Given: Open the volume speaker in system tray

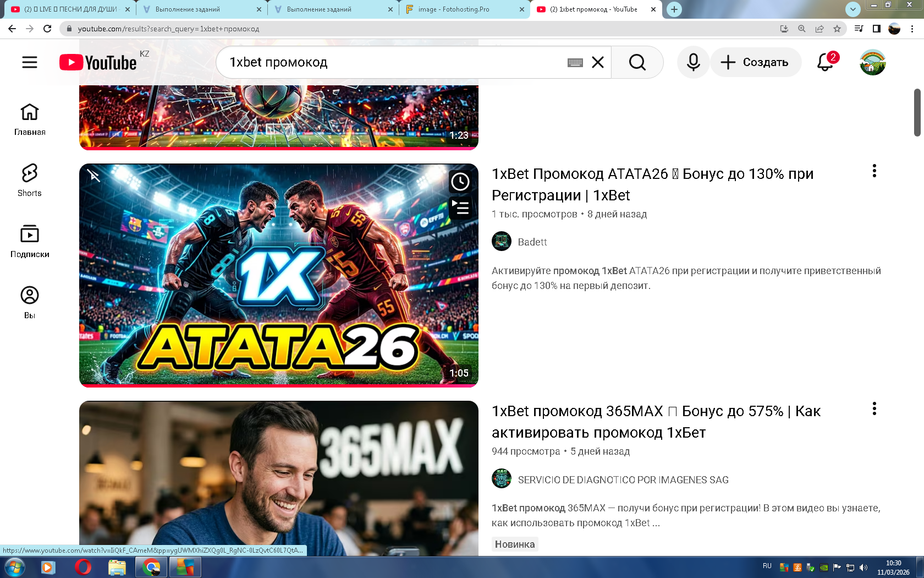Looking at the screenshot, I should click(864, 567).
